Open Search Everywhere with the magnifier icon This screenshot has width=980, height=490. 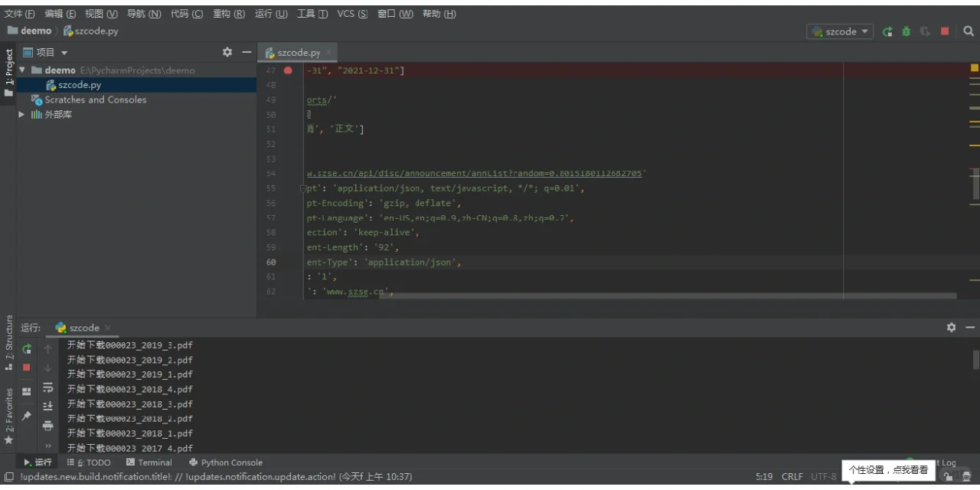click(x=968, y=31)
